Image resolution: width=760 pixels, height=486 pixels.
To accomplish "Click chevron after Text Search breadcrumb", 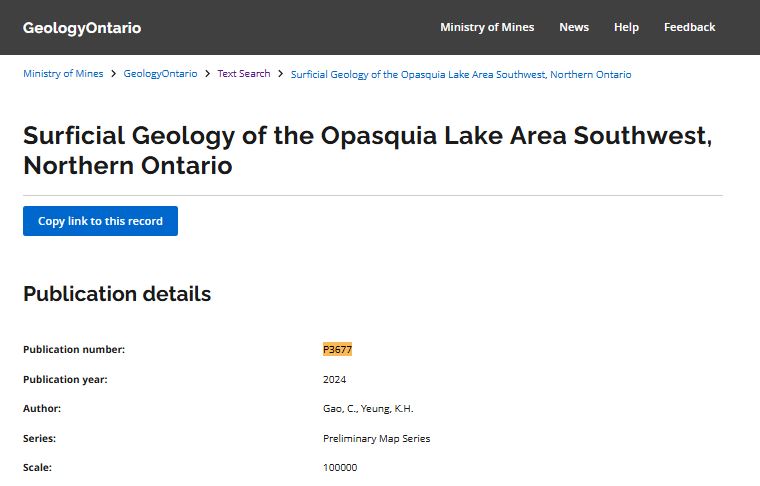I will (281, 74).
